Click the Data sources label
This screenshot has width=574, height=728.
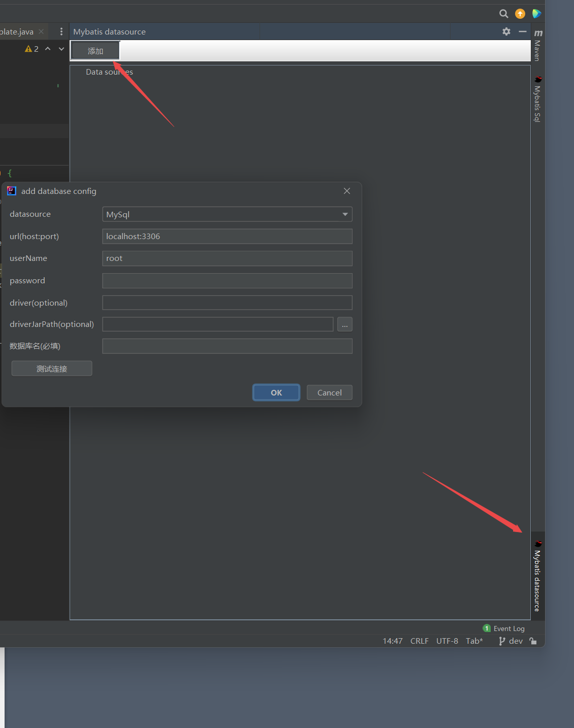coord(109,72)
